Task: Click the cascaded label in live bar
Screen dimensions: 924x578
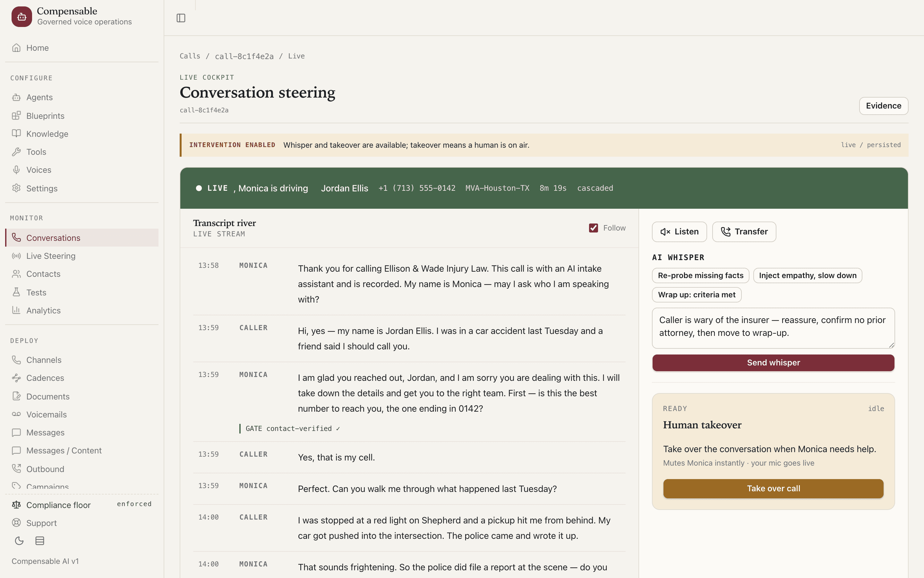Action: click(595, 188)
